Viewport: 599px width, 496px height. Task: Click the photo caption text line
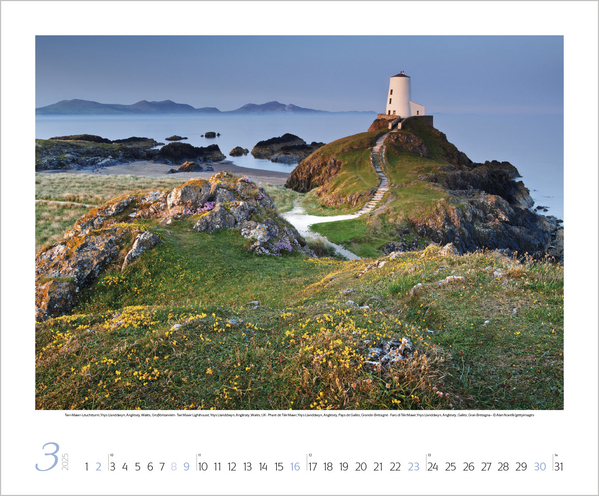click(x=299, y=415)
